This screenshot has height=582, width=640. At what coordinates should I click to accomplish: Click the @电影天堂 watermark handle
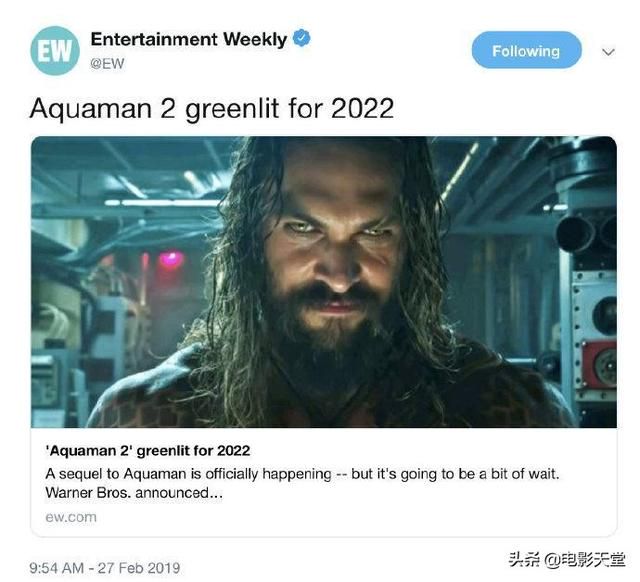[x=585, y=560]
